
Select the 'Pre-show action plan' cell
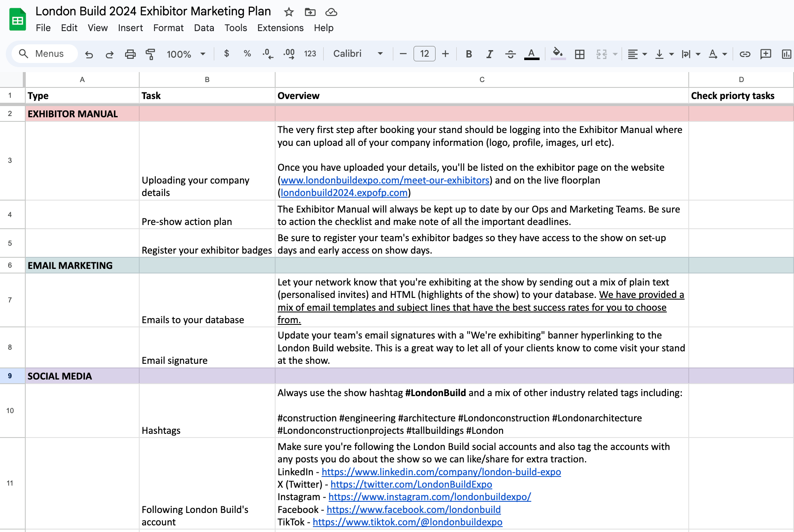(207, 215)
